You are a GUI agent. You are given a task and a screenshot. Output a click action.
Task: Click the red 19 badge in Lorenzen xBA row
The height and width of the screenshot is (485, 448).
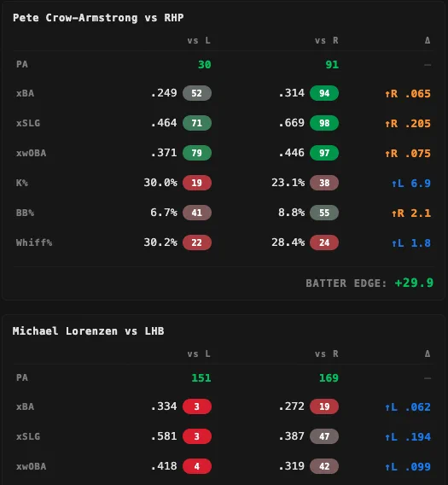tap(324, 406)
